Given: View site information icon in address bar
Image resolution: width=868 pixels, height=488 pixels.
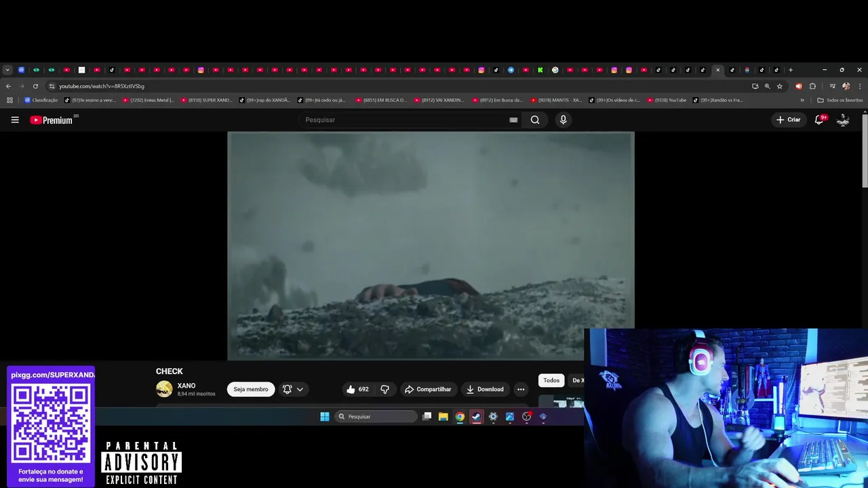Looking at the screenshot, I should [x=52, y=86].
